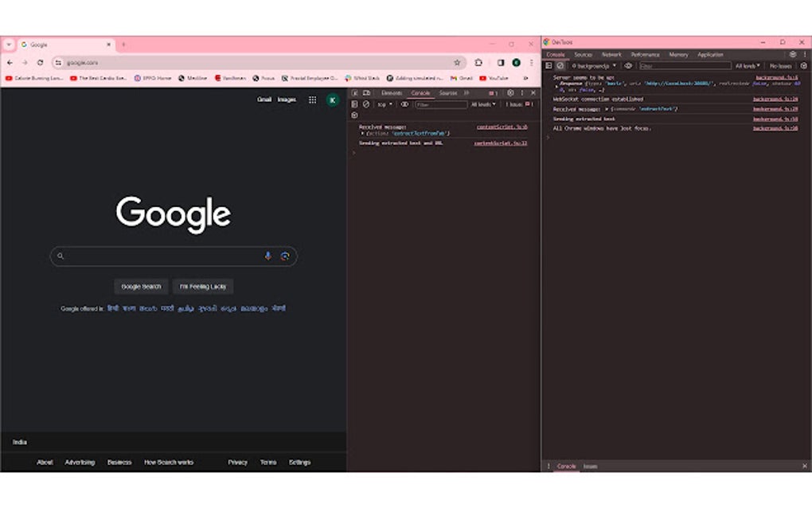Click the console settings gear in right DevTools
812x508 pixels.
(x=802, y=65)
